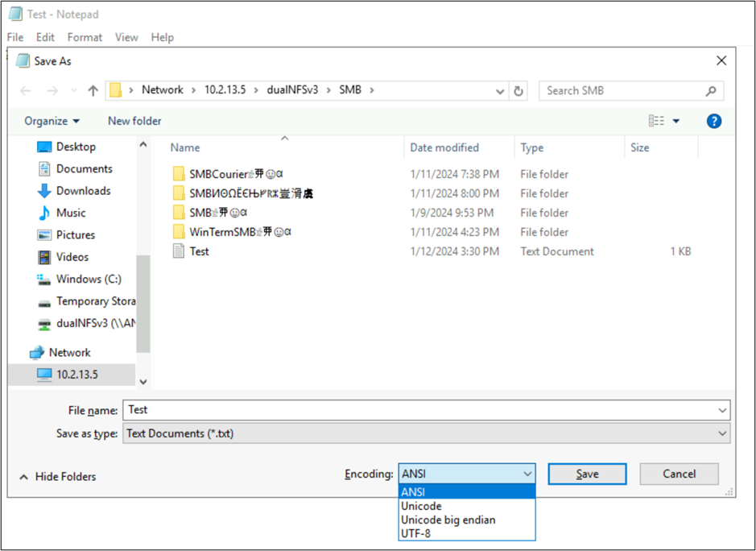756x551 pixels.
Task: Click dualNFSv3 in the address path
Action: pos(293,90)
